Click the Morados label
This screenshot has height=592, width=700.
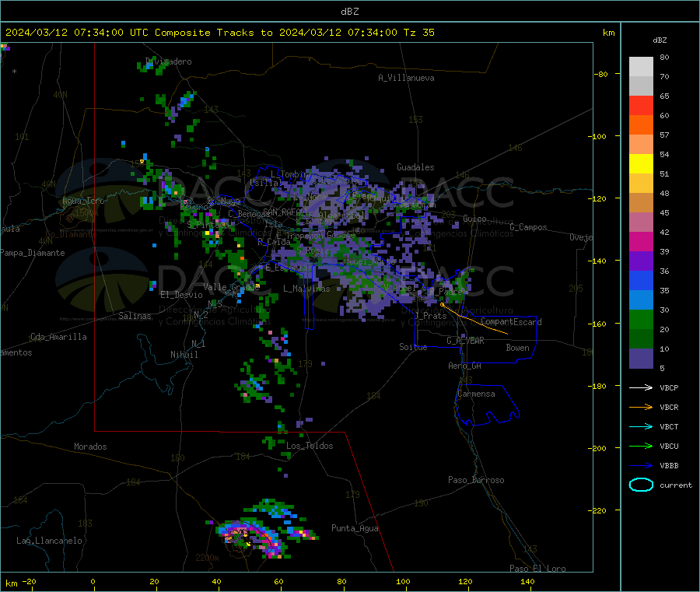(x=90, y=447)
